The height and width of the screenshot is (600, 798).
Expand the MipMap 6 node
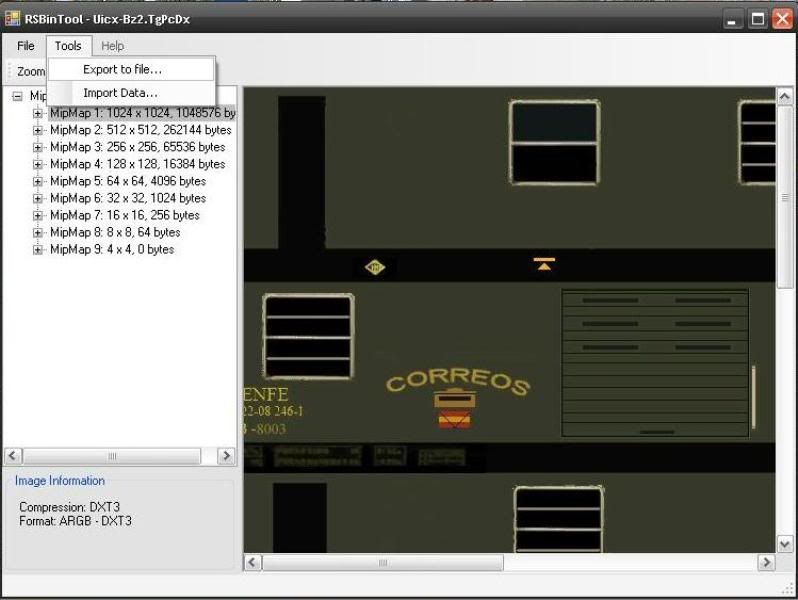tap(38, 198)
